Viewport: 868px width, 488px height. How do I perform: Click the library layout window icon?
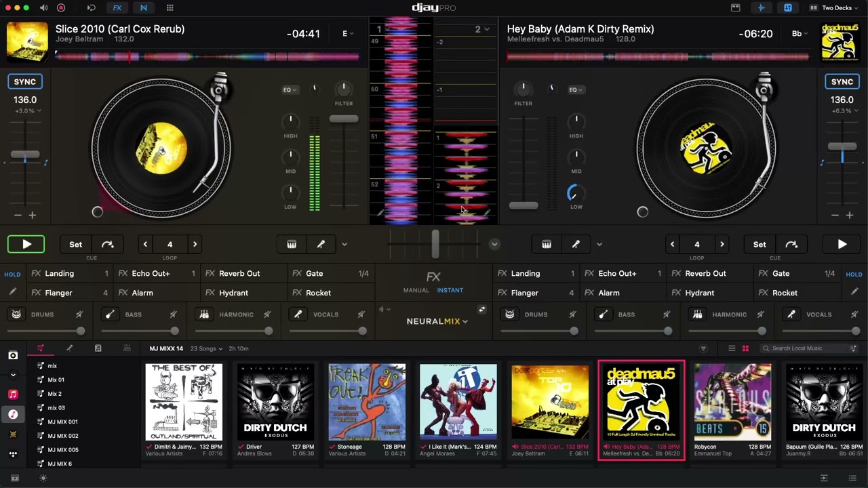coord(735,8)
